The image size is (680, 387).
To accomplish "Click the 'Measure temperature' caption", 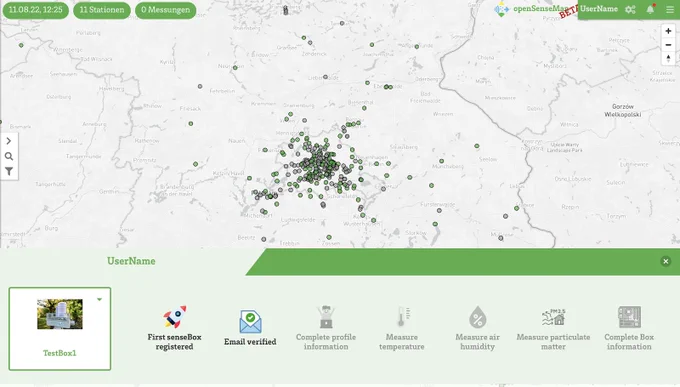I will pyautogui.click(x=402, y=342).
